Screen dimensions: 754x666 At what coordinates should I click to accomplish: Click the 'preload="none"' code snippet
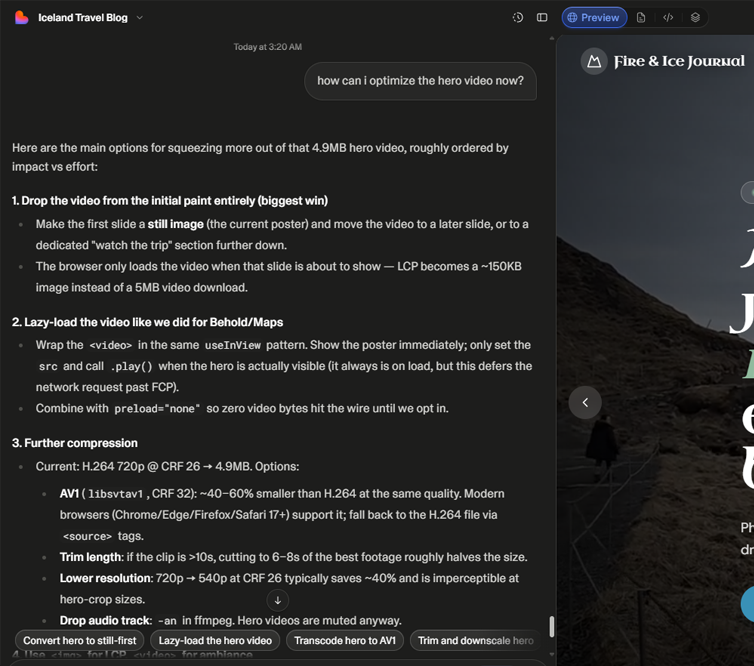pos(157,409)
